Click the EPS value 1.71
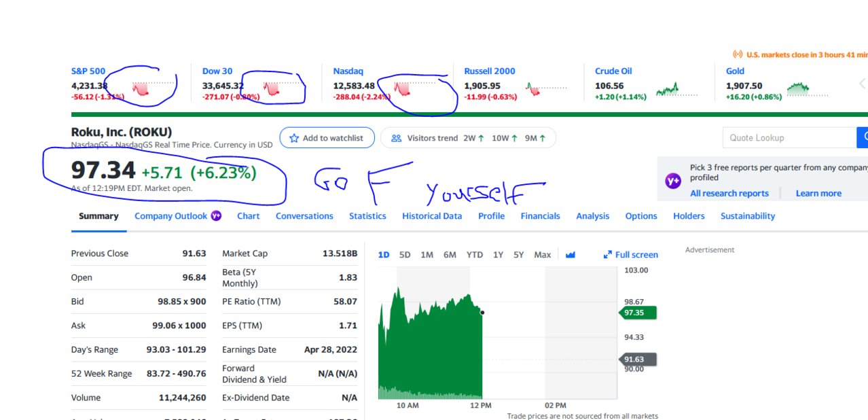The height and width of the screenshot is (420, 868). click(x=348, y=326)
